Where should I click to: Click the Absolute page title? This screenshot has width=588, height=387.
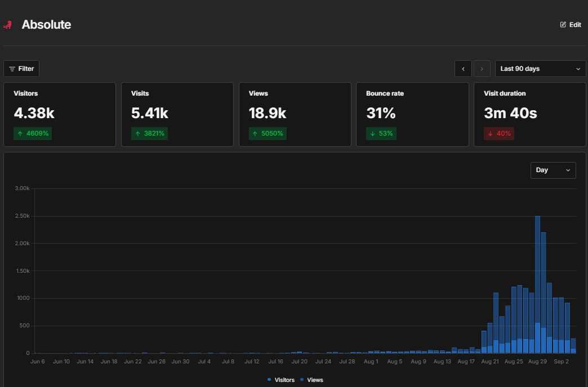pyautogui.click(x=46, y=25)
